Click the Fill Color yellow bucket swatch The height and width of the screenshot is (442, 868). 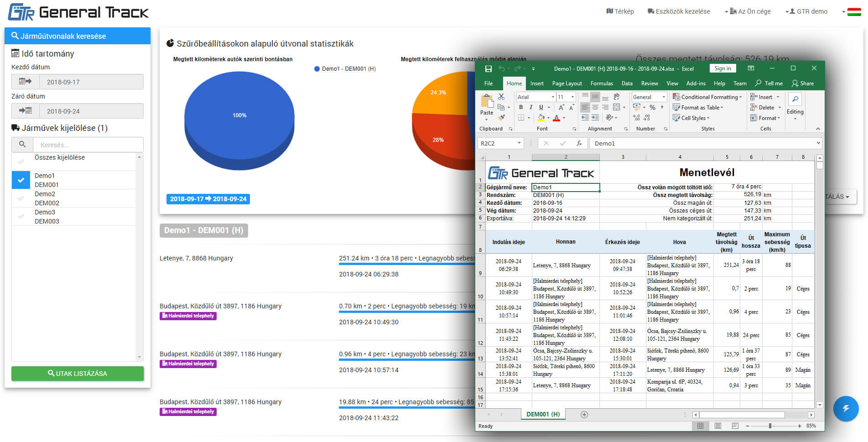pos(541,118)
